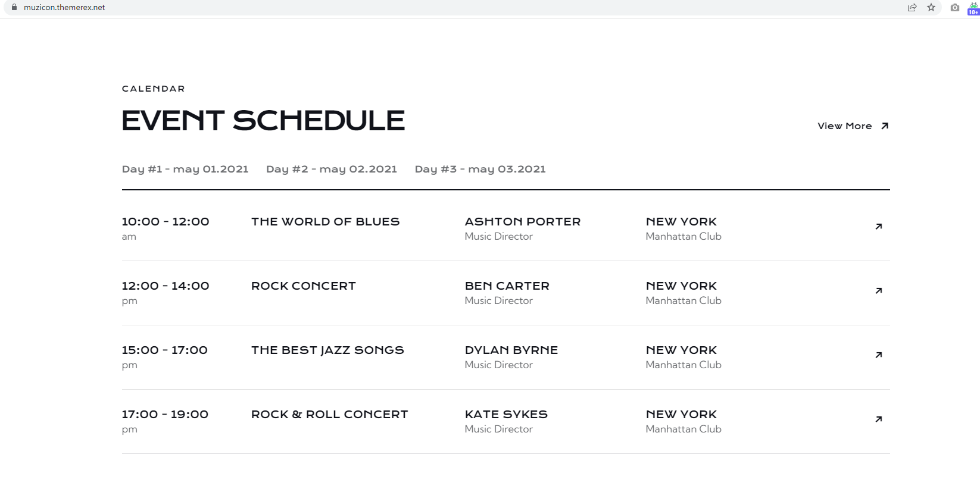Open the arrow icon in Rock & Roll Concert row
The height and width of the screenshot is (486, 980).
(879, 419)
